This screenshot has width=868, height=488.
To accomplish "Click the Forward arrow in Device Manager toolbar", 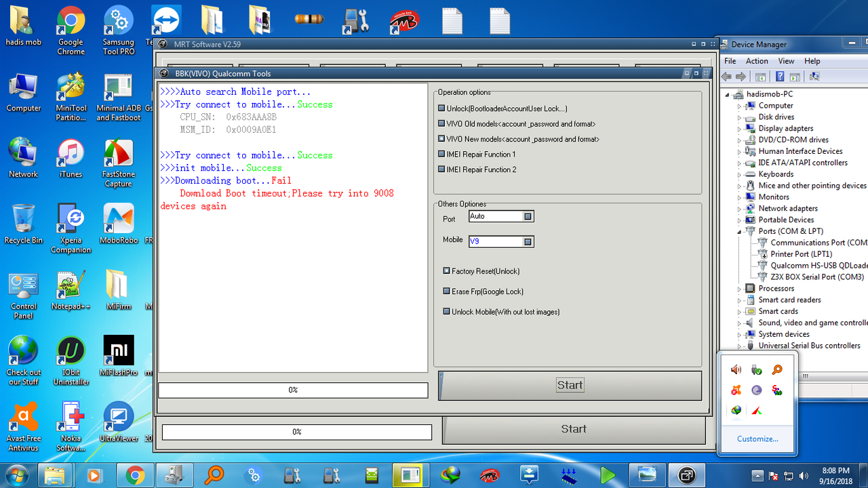I will click(742, 77).
